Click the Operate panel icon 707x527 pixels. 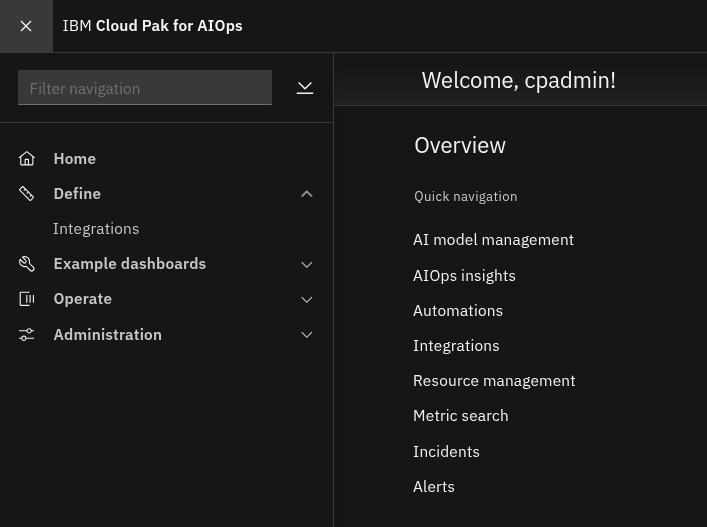point(27,299)
